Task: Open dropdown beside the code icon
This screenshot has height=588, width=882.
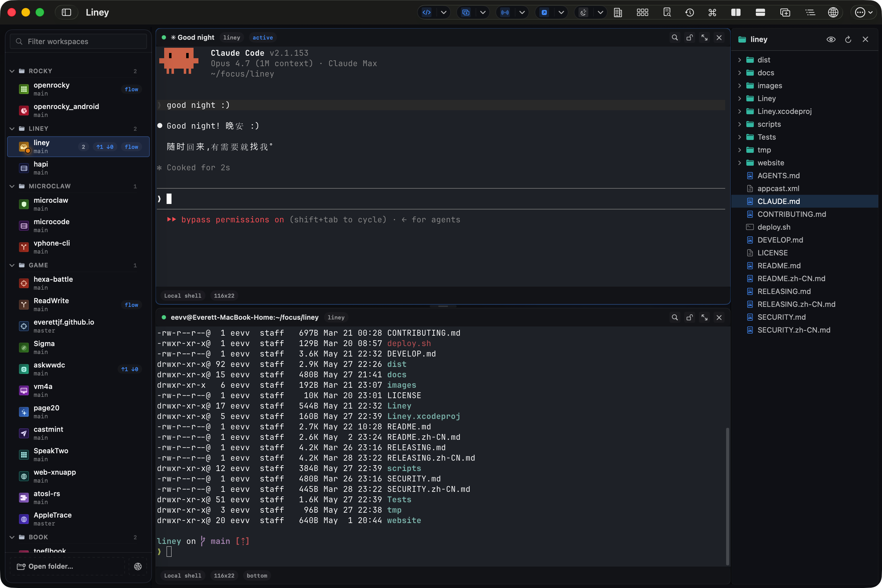Action: click(444, 12)
